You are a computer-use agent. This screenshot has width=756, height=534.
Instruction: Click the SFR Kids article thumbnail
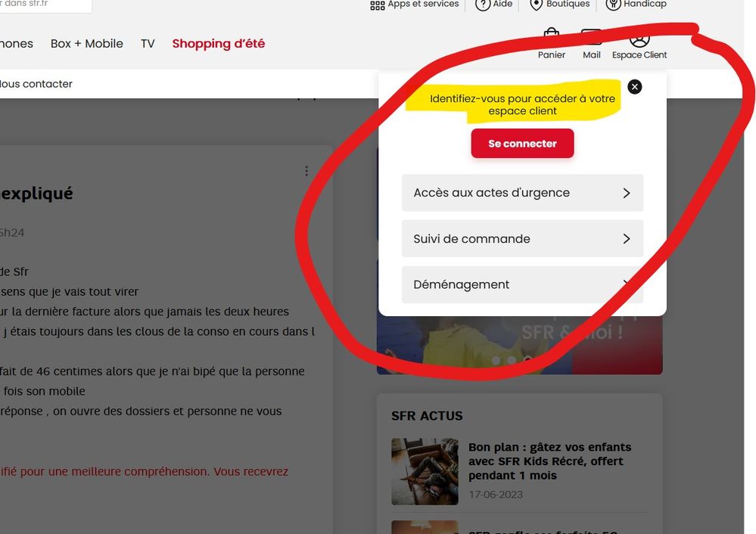point(425,471)
